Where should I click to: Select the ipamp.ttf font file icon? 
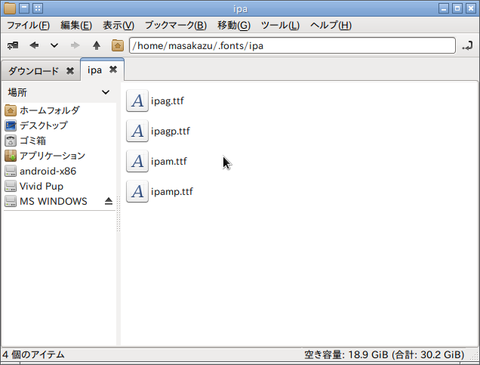click(137, 192)
